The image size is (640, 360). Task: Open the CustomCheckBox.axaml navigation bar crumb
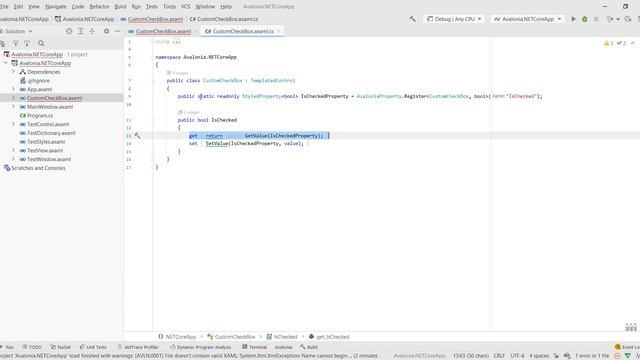coord(152,19)
